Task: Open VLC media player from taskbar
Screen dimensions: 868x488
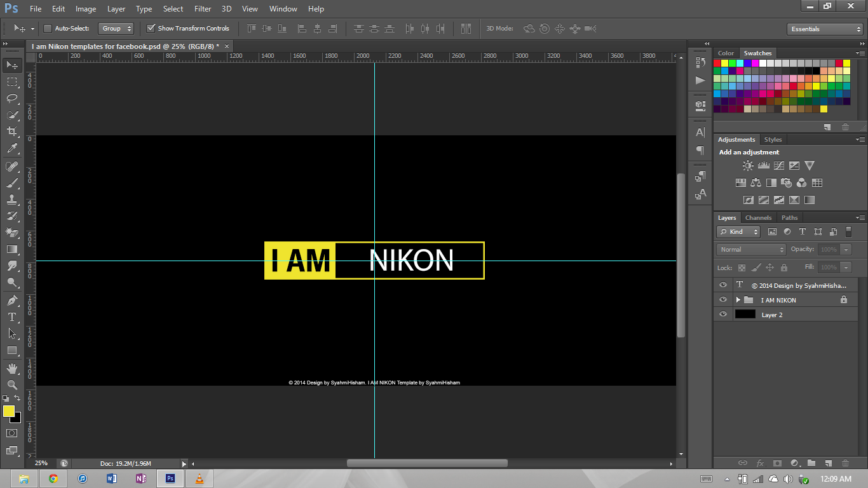Action: pos(200,478)
